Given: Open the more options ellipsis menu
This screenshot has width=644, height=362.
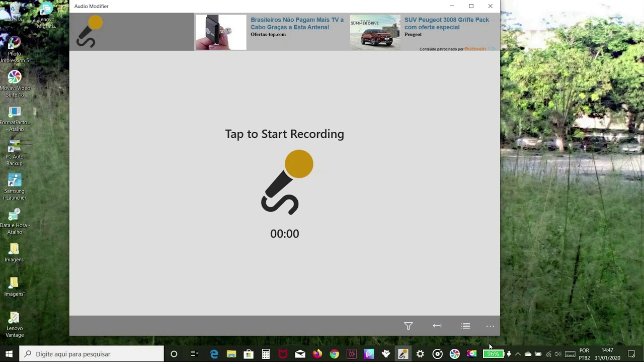Looking at the screenshot, I should (490, 326).
